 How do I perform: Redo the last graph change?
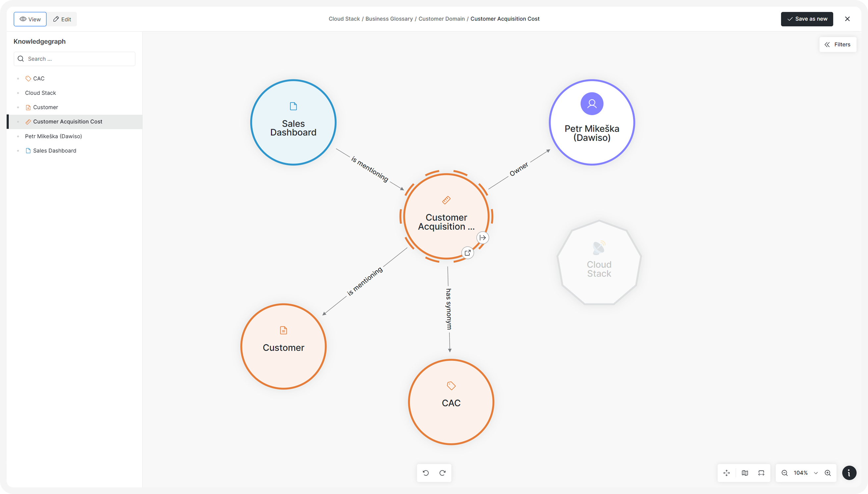(x=442, y=472)
